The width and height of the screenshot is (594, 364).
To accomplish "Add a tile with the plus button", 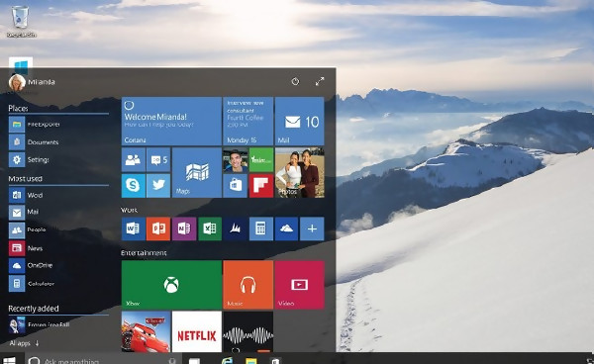I will 312,228.
